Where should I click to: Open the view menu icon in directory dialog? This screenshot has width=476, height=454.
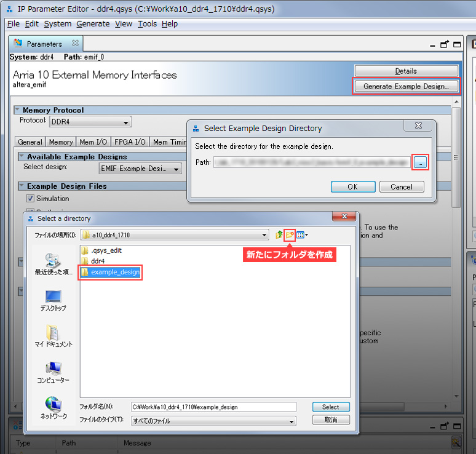click(x=302, y=234)
